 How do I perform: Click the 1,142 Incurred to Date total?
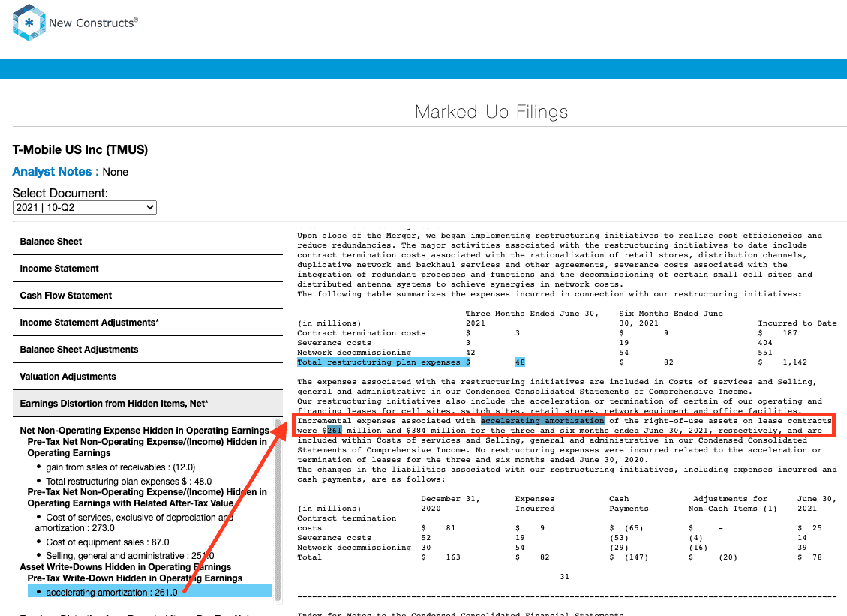pyautogui.click(x=795, y=362)
